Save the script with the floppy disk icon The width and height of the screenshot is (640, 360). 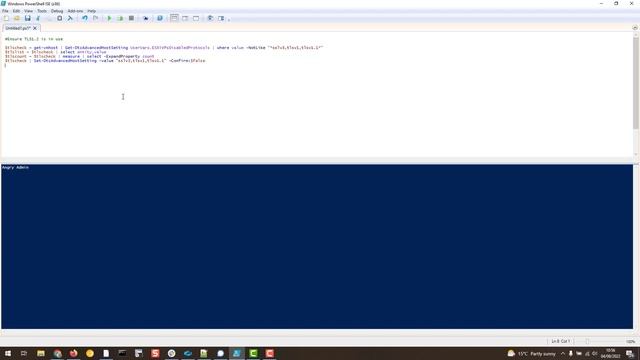[x=27, y=18]
